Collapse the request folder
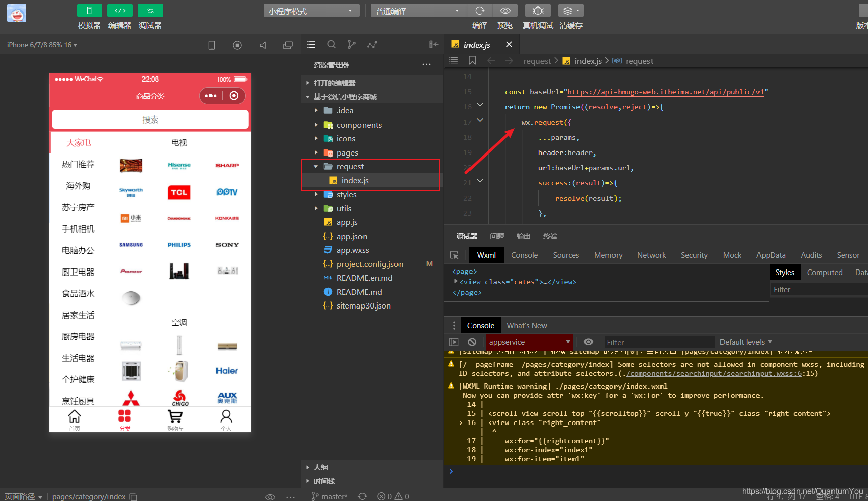The width and height of the screenshot is (868, 501). 372,166
